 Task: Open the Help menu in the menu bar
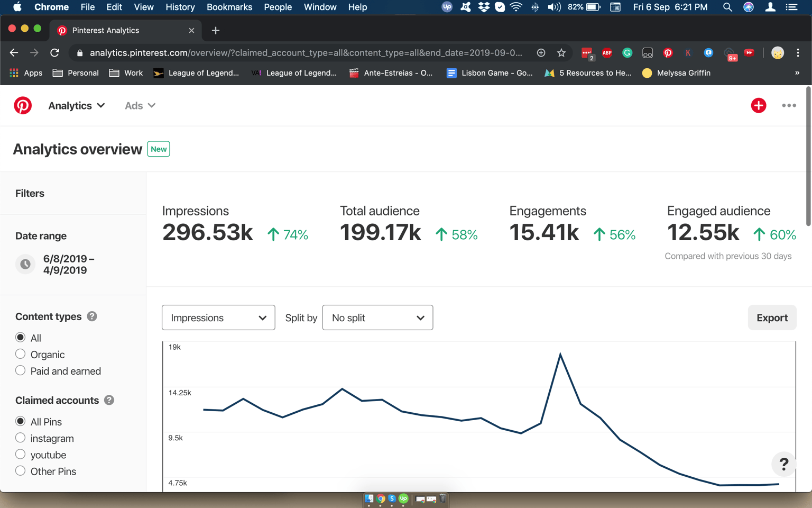(357, 7)
